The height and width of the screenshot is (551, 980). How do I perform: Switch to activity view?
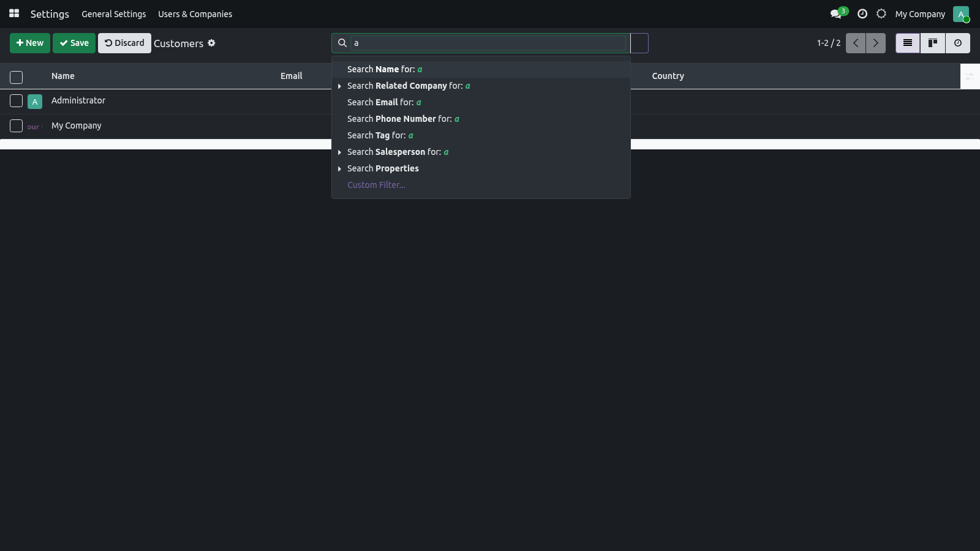(x=958, y=43)
